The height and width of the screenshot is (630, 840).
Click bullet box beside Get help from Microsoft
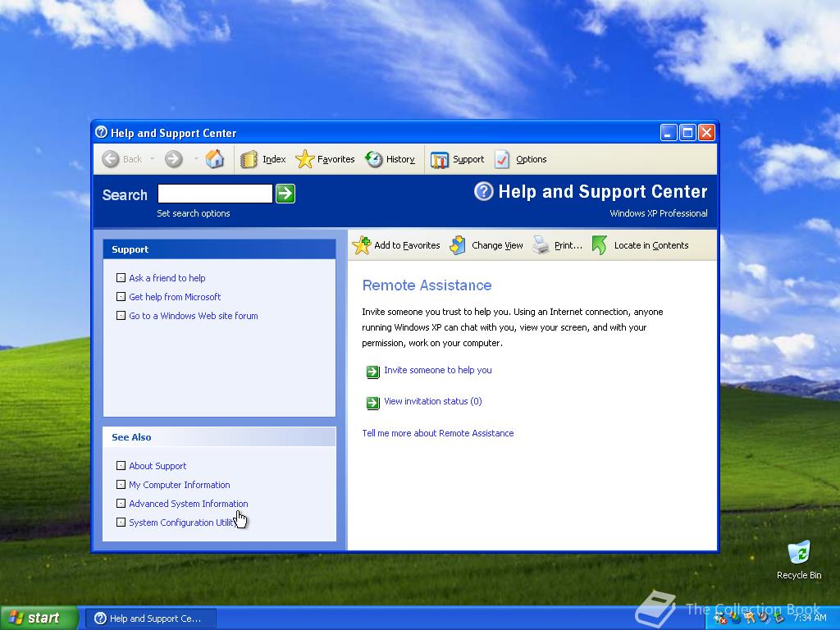(x=121, y=297)
